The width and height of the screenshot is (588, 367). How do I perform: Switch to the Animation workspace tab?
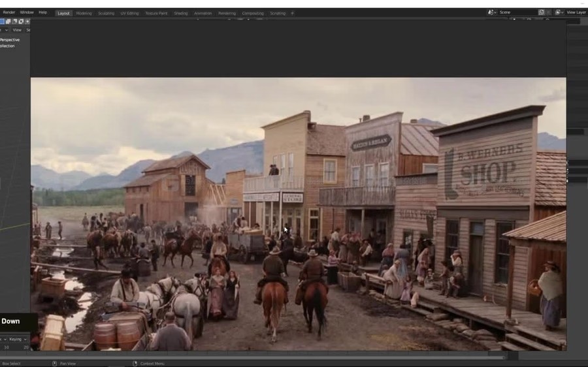tap(203, 13)
